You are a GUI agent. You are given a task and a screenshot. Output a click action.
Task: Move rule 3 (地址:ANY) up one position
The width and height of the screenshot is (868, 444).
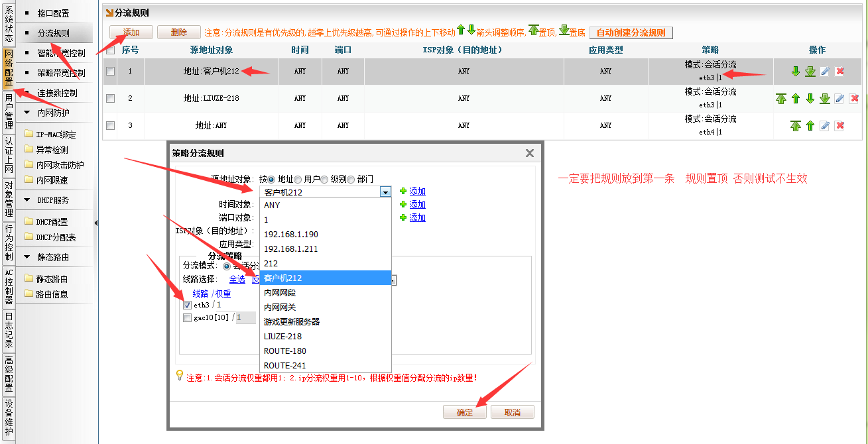[x=810, y=126]
